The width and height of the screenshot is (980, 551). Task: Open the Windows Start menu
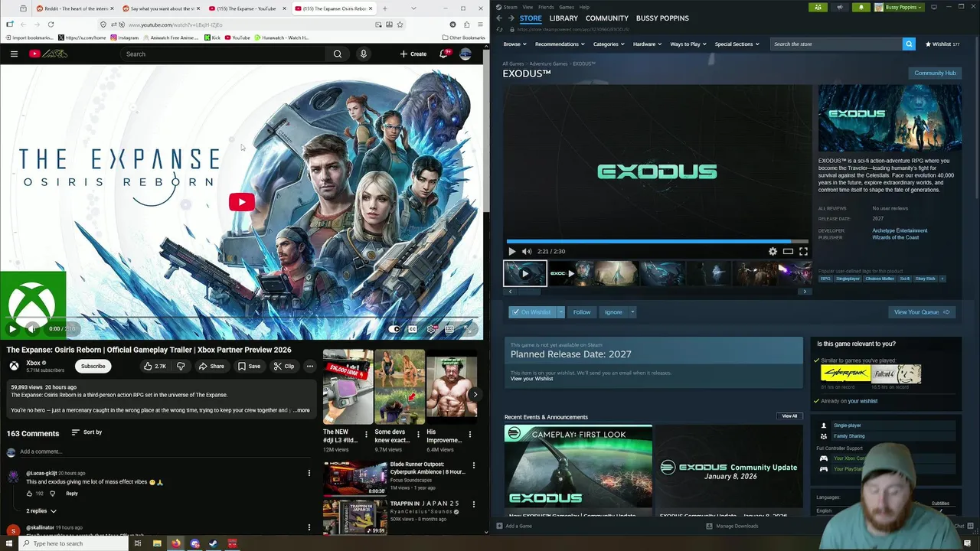9,543
